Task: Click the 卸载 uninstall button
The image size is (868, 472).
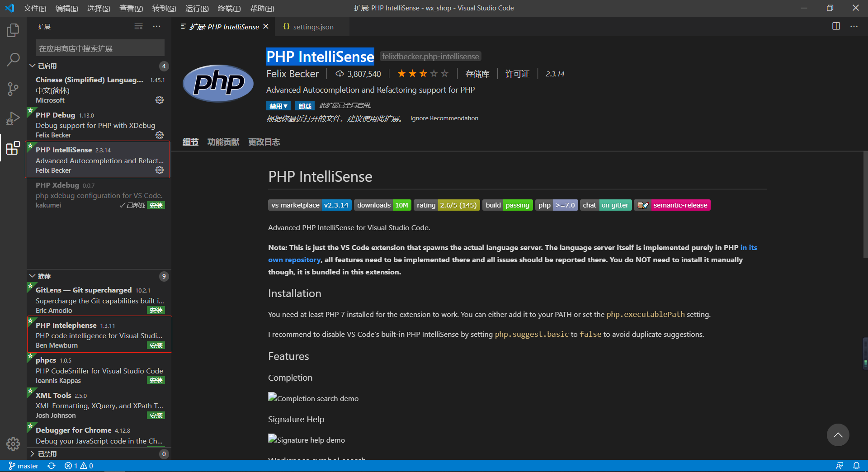Action: click(x=305, y=106)
